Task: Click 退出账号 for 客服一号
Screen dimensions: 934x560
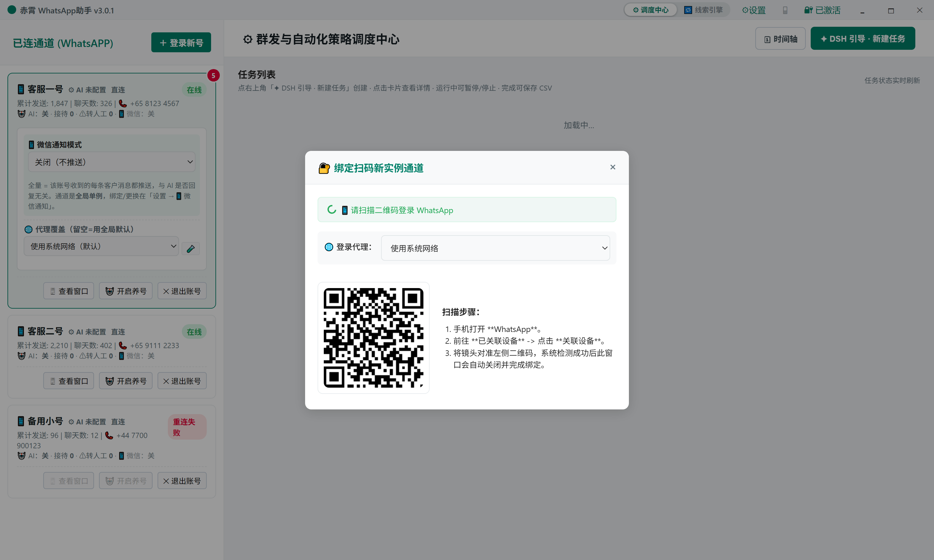Action: (x=182, y=291)
